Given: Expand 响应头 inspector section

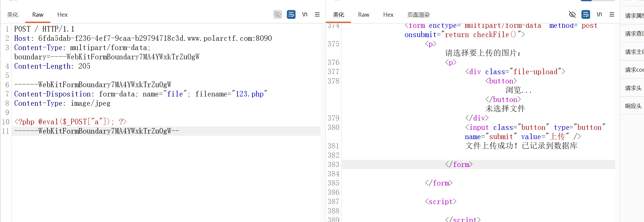Looking at the screenshot, I should click(x=633, y=106).
